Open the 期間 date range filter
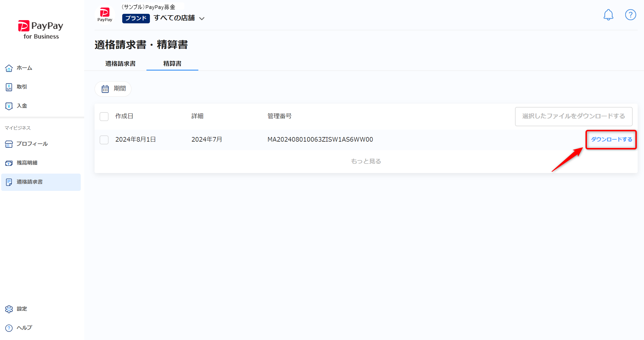 tap(113, 89)
